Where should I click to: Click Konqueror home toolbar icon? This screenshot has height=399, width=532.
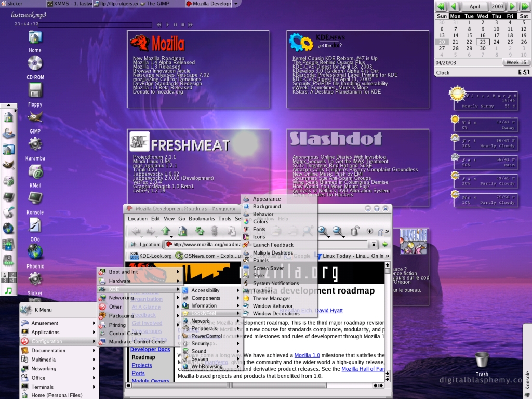[x=182, y=231]
